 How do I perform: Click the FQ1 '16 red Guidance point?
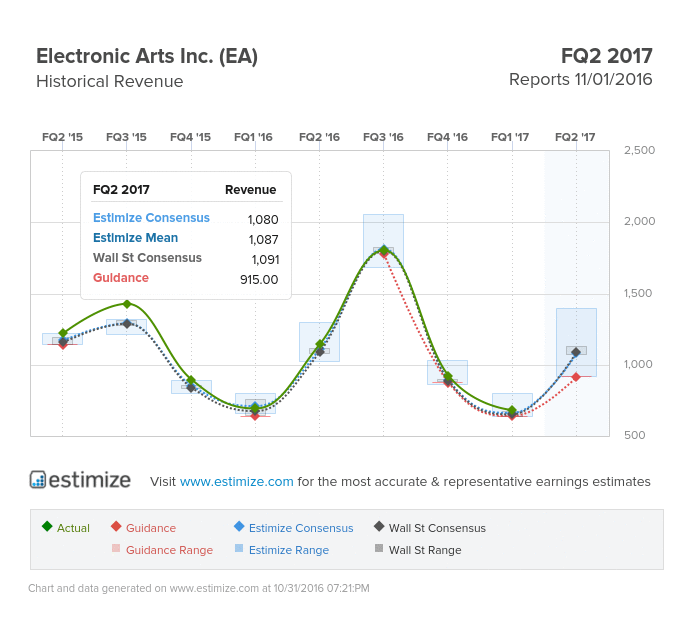point(255,416)
